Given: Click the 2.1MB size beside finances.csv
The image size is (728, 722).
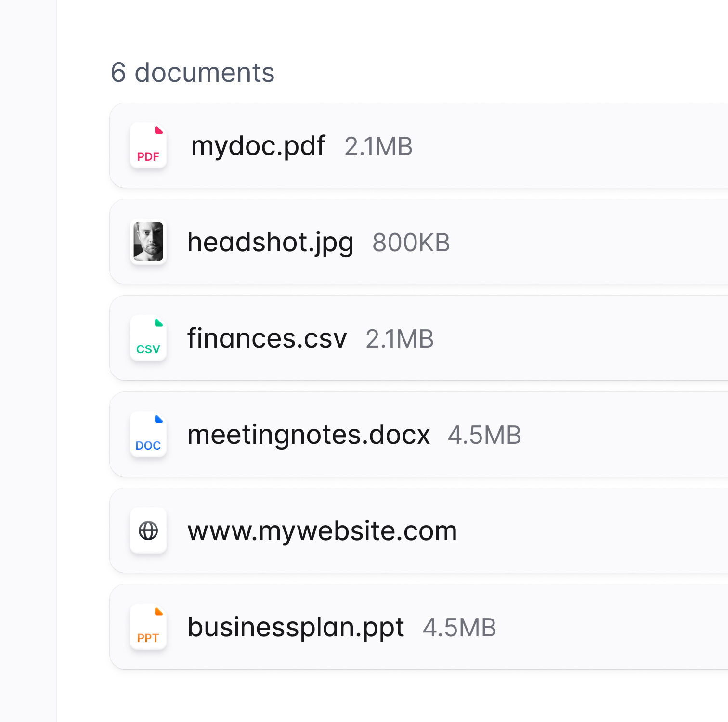Looking at the screenshot, I should pos(400,339).
